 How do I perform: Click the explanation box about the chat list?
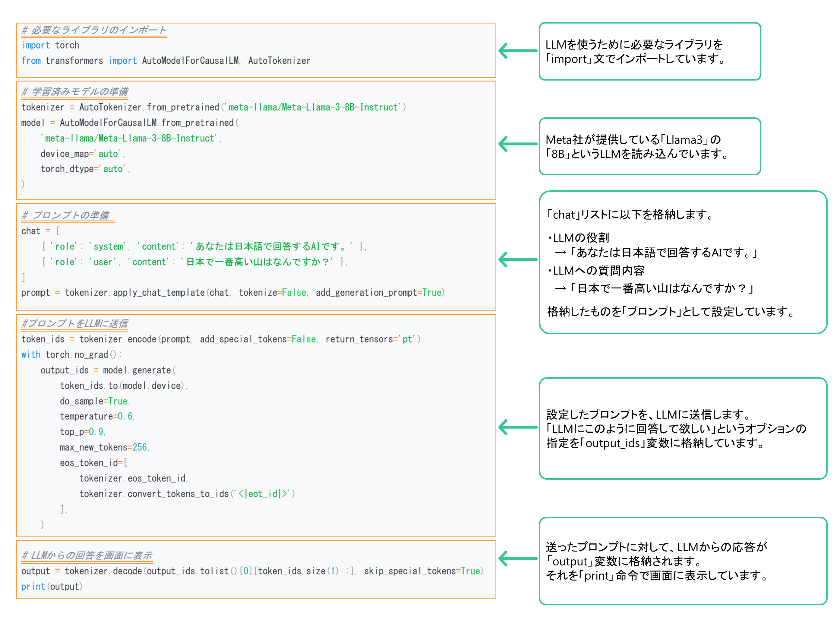tap(683, 262)
